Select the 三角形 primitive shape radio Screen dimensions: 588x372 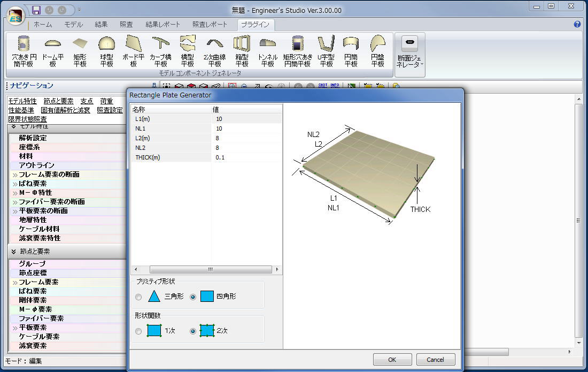point(138,297)
